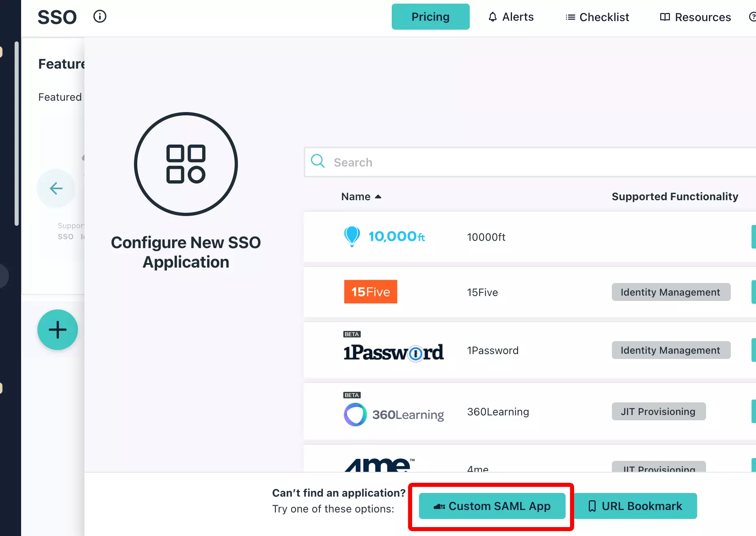
Task: Select the 360Learning logo
Action: [394, 415]
